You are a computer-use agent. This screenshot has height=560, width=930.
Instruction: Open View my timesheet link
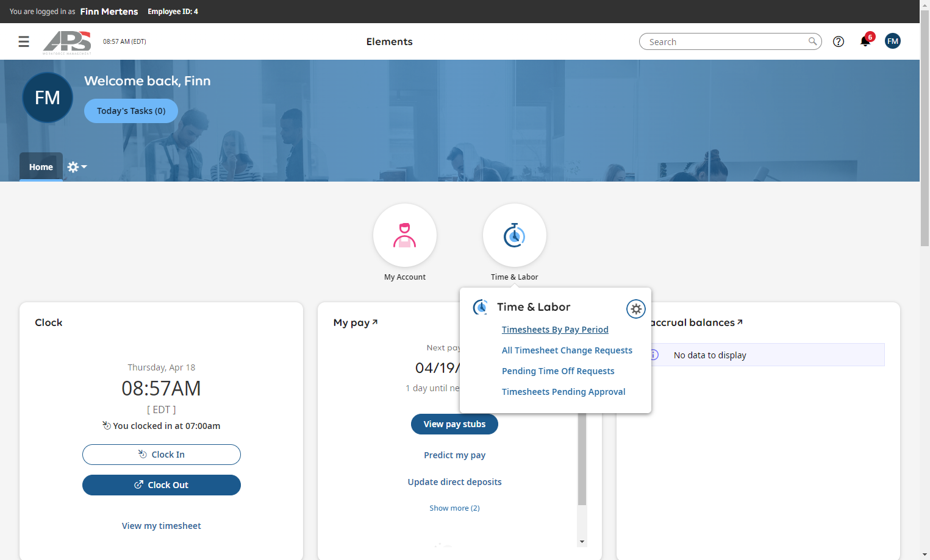pos(162,526)
